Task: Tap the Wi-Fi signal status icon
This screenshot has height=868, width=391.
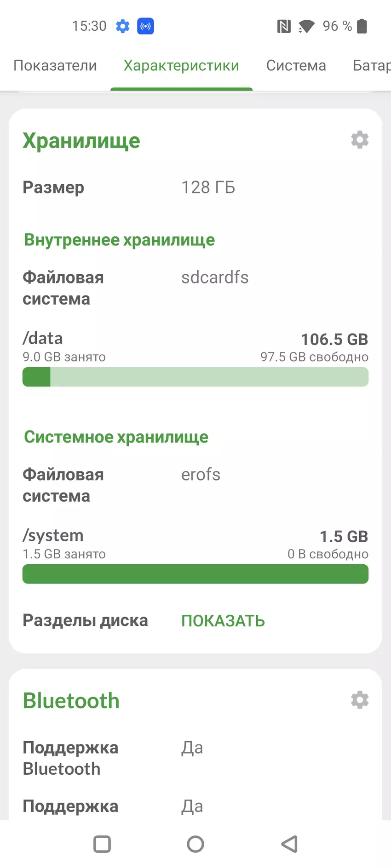Action: point(306,27)
